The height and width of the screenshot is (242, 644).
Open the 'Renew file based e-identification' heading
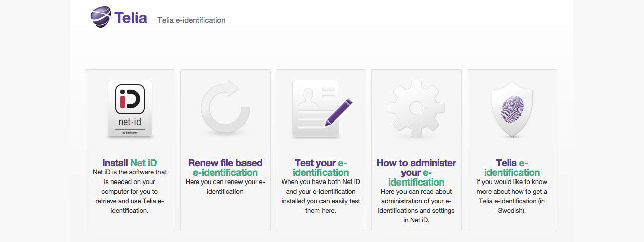click(225, 168)
